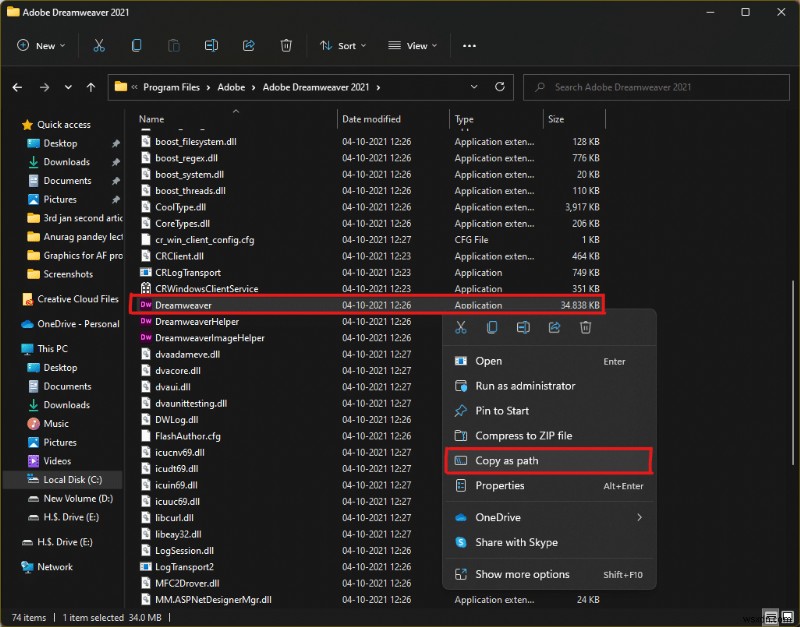Click the refresh icon in the address bar
This screenshot has height=627, width=800.
coord(498,87)
